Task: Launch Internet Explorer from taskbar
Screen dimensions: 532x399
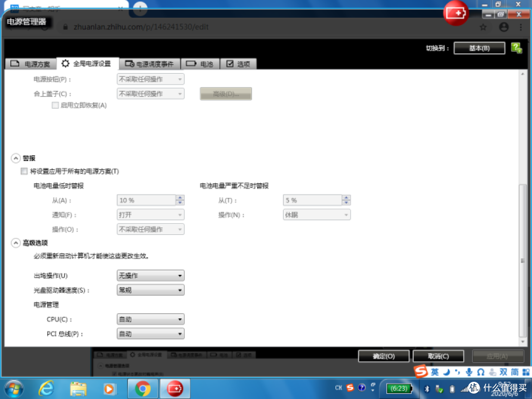Action: 46,389
